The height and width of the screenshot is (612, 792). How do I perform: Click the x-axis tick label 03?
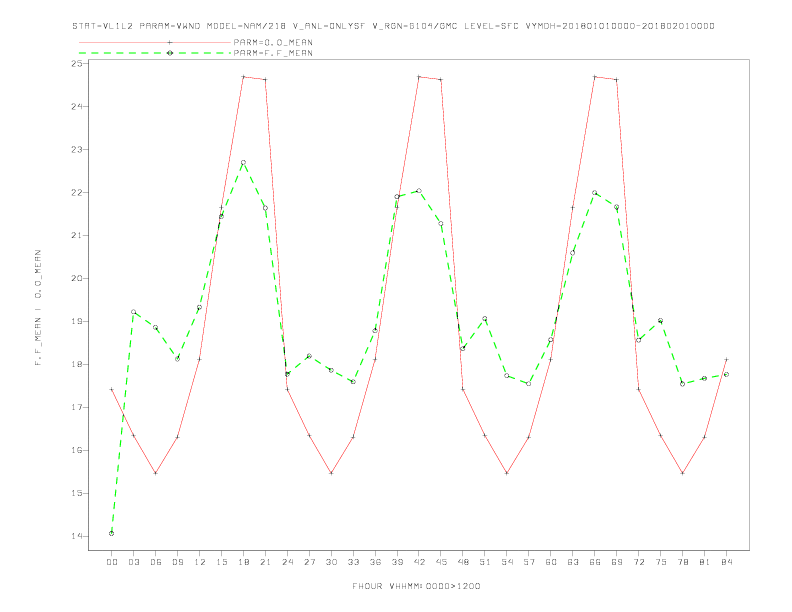133,562
